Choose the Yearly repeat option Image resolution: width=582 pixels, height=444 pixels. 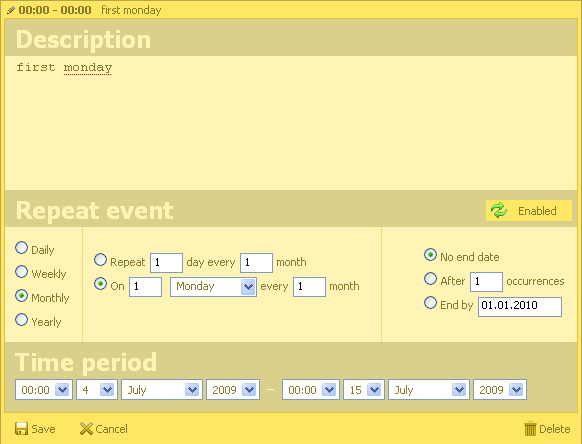(22, 320)
